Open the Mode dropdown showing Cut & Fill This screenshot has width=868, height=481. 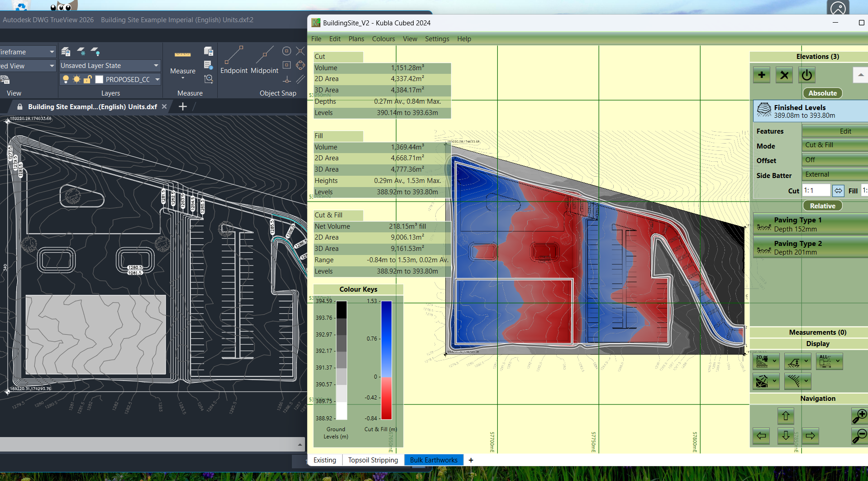pyautogui.click(x=835, y=145)
